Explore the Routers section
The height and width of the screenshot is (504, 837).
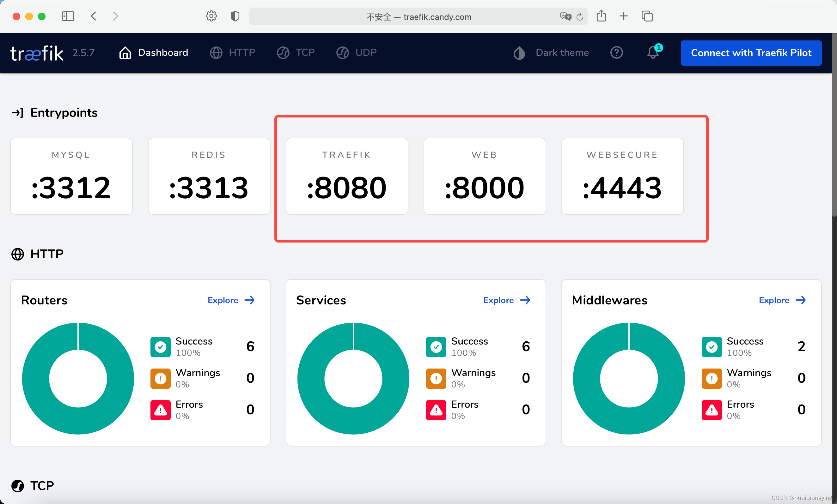click(x=231, y=300)
